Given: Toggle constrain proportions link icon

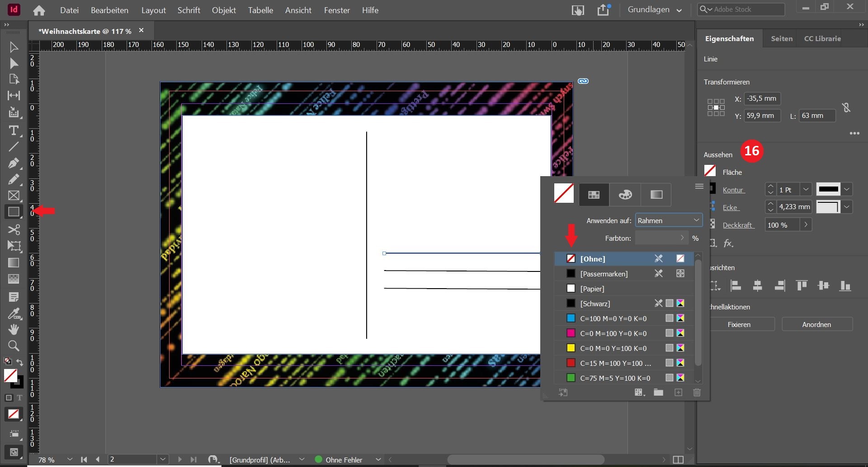Looking at the screenshot, I should coord(846,107).
